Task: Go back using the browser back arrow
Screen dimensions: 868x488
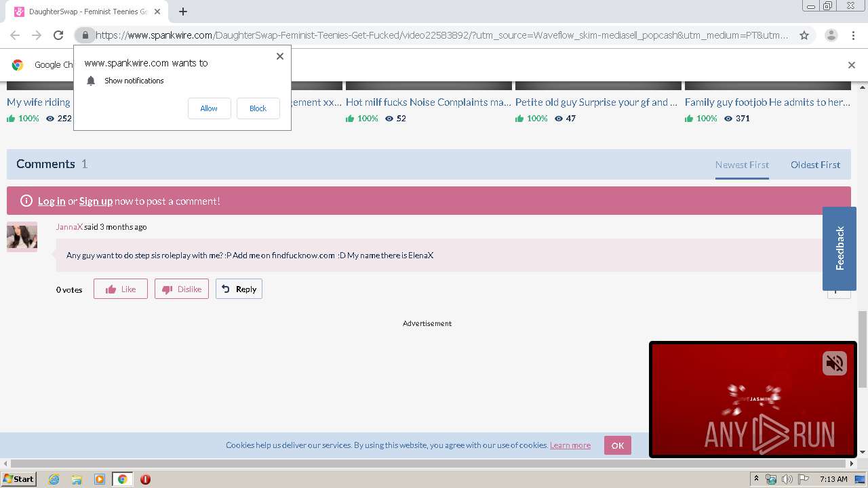Action: pyautogui.click(x=15, y=35)
